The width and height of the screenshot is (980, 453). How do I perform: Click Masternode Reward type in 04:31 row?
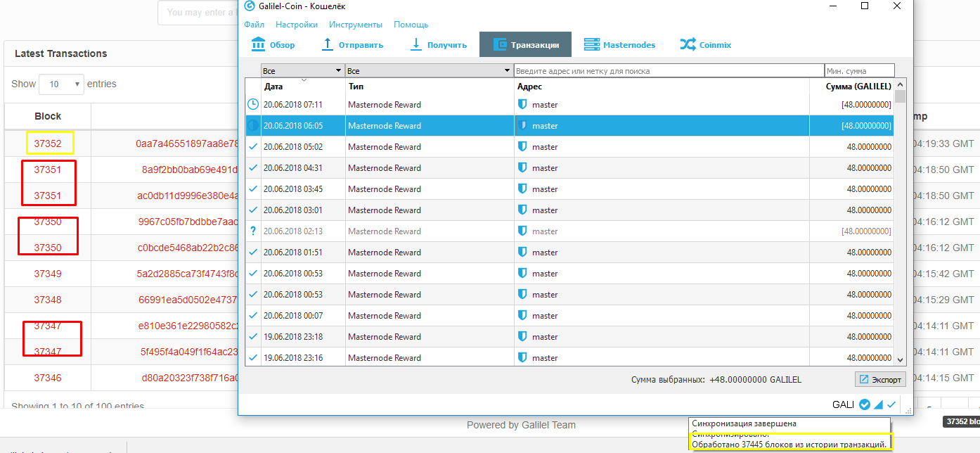tap(385, 168)
